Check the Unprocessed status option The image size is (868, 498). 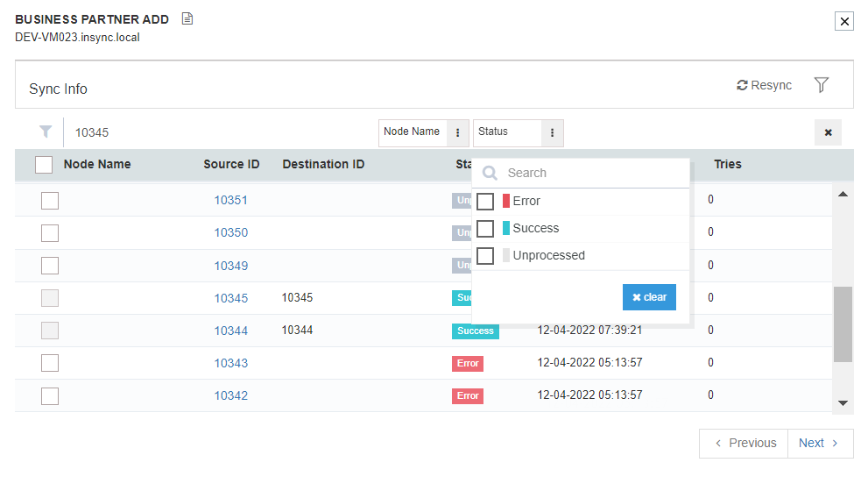[485, 255]
